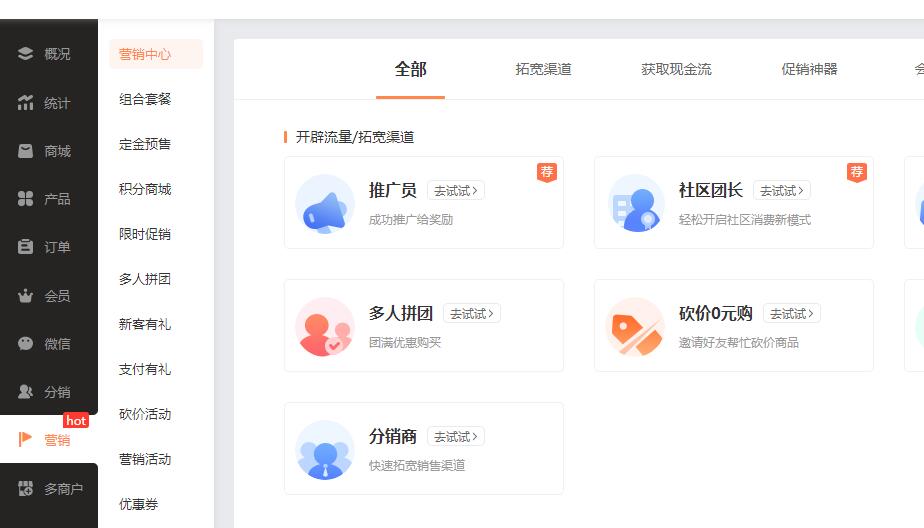Open 微信 in the left sidebar
Image resolution: width=924 pixels, height=528 pixels.
[48, 343]
